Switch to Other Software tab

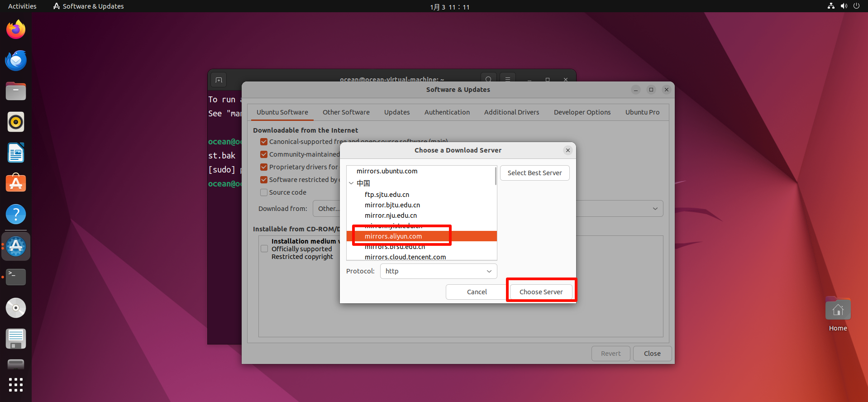pyautogui.click(x=346, y=112)
